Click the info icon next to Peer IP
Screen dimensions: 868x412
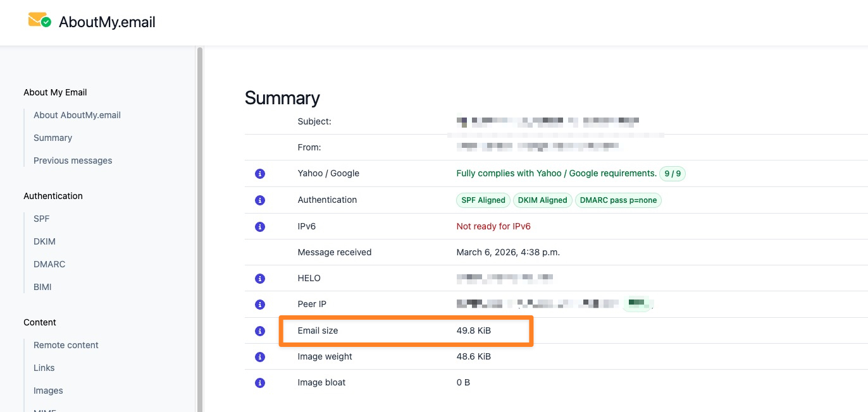coord(259,305)
